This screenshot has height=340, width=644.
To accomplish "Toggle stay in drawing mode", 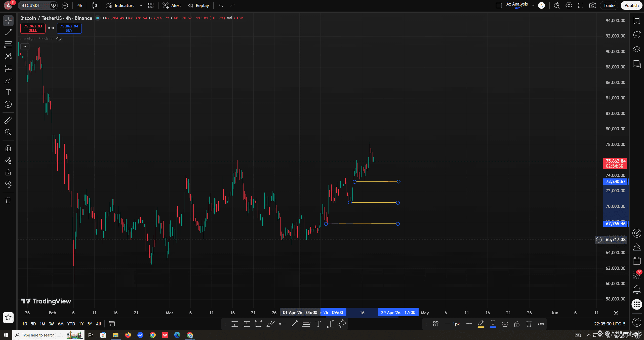I will pyautogui.click(x=8, y=160).
